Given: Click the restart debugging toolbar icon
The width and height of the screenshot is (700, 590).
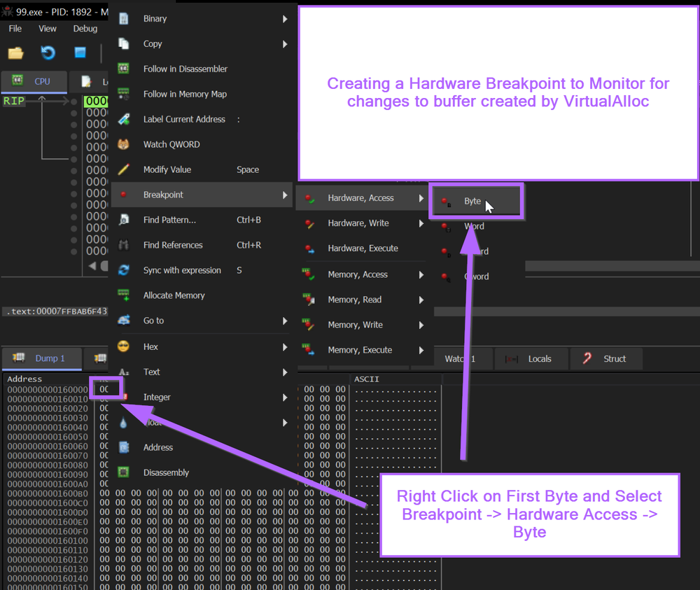Looking at the screenshot, I should (x=48, y=53).
